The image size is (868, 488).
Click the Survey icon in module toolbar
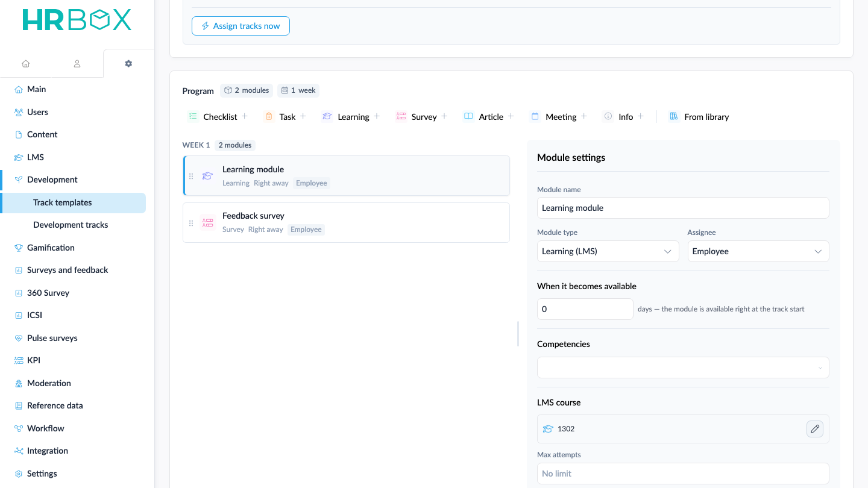point(401,116)
